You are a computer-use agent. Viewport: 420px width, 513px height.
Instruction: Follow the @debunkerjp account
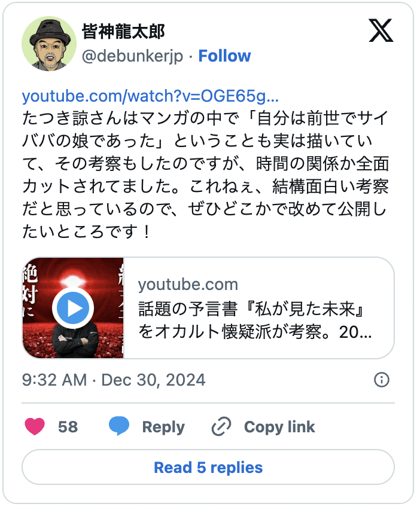(224, 56)
